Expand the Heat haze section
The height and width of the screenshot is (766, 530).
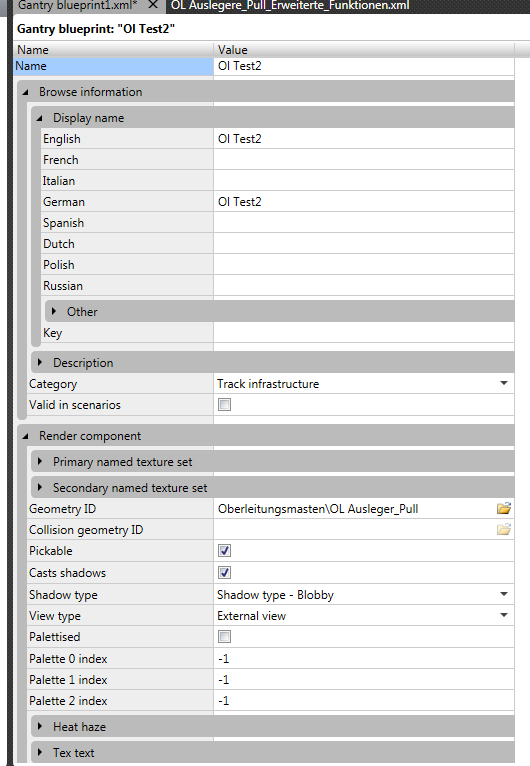tap(40, 726)
